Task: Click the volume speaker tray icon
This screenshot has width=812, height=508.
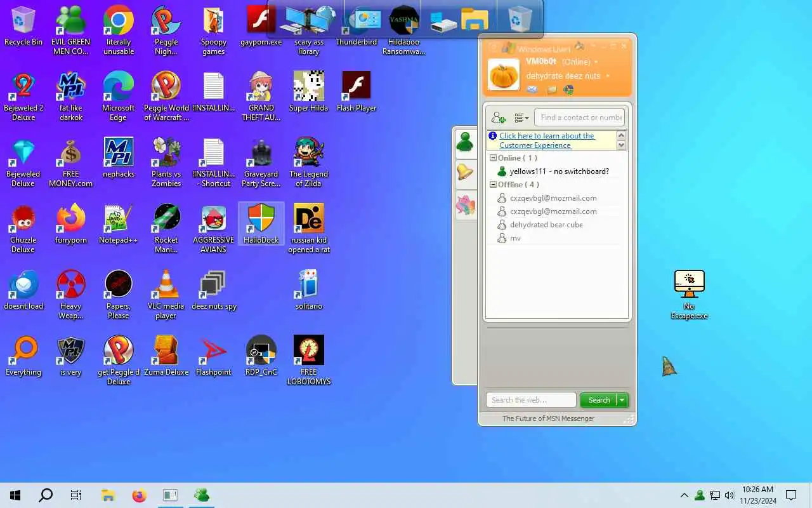Action: pyautogui.click(x=730, y=495)
